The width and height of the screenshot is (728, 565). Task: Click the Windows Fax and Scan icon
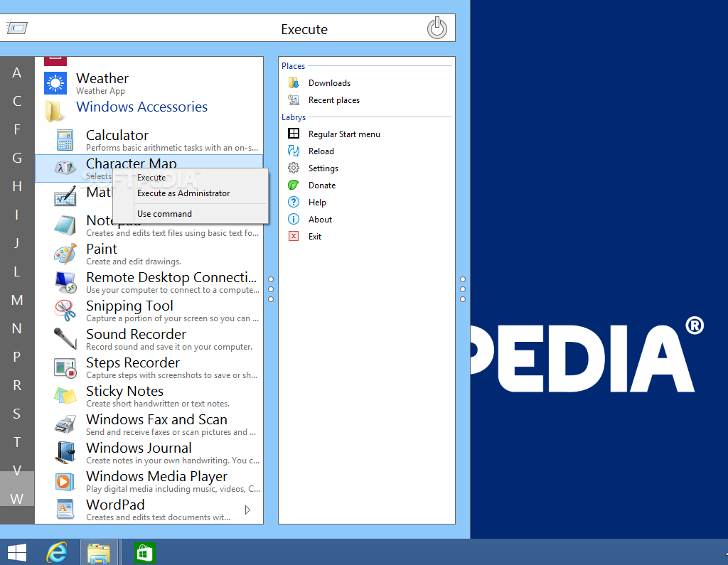(x=65, y=424)
